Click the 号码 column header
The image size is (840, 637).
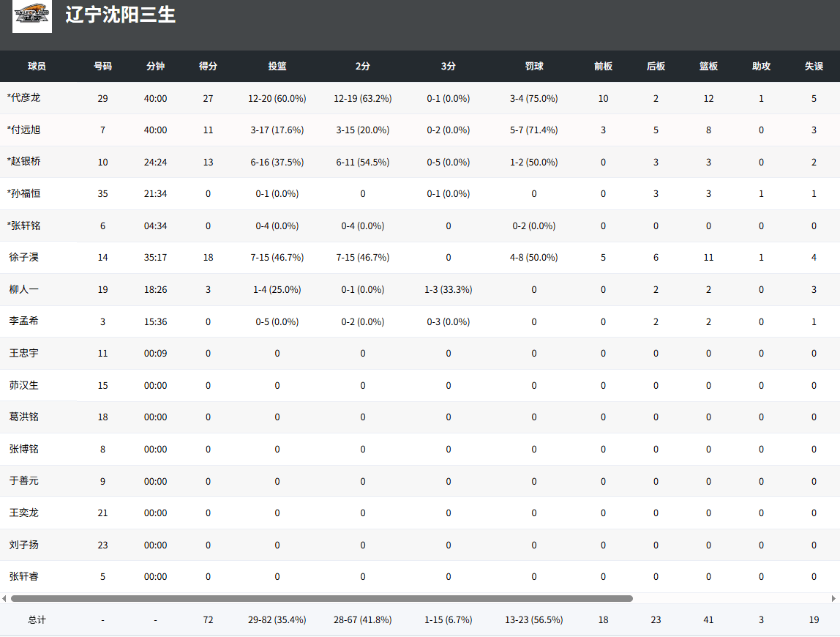(x=103, y=66)
